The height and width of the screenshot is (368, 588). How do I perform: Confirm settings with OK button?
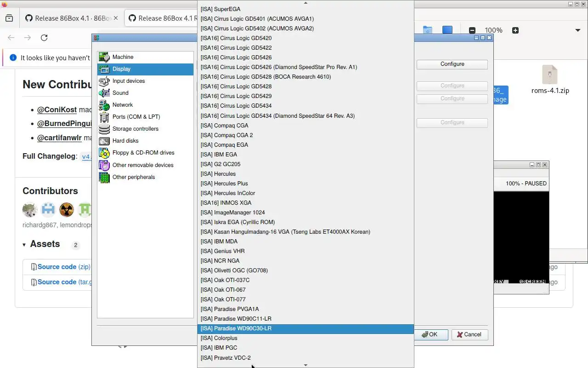[431, 335]
